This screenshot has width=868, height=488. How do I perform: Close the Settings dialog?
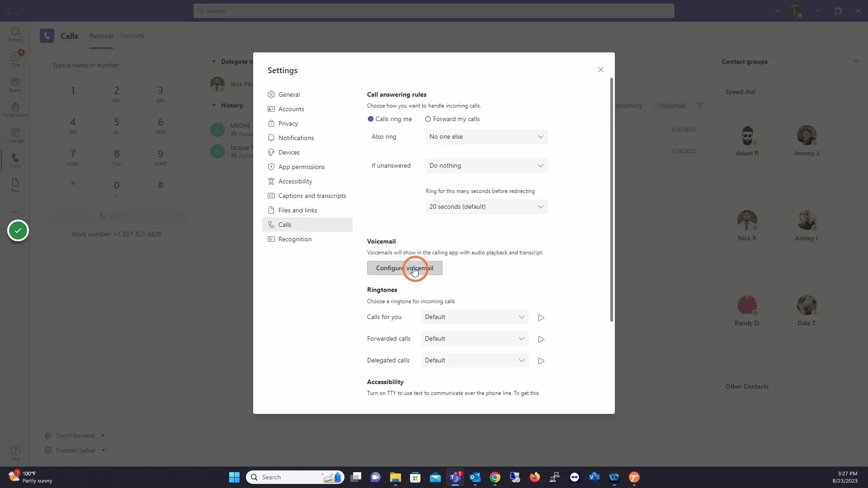tap(600, 70)
